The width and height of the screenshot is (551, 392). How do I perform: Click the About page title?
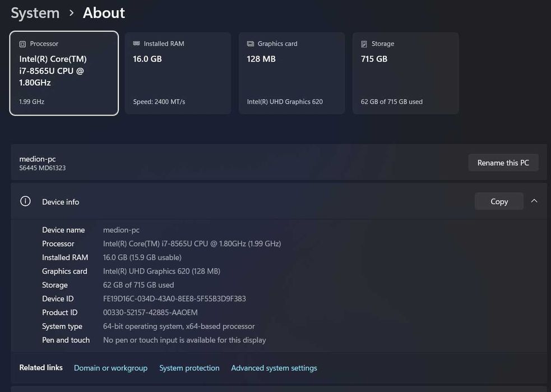tap(104, 13)
